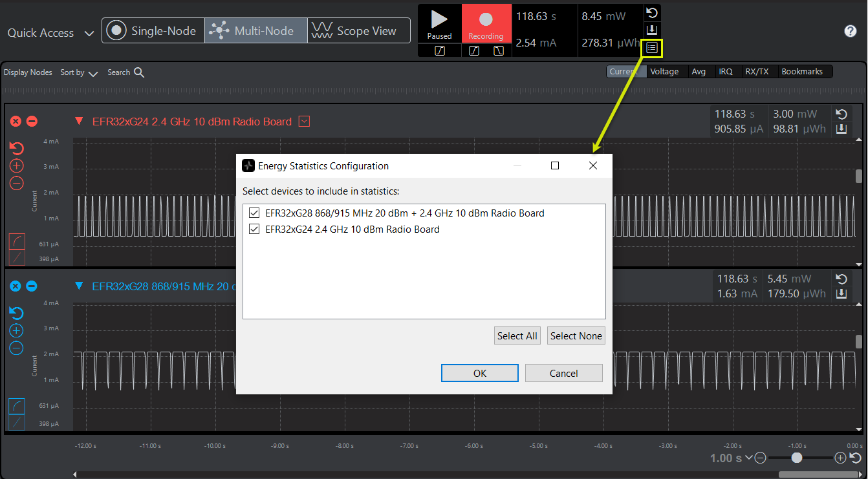Switch to Single-Node view
This screenshot has width=868, height=479.
tap(153, 30)
